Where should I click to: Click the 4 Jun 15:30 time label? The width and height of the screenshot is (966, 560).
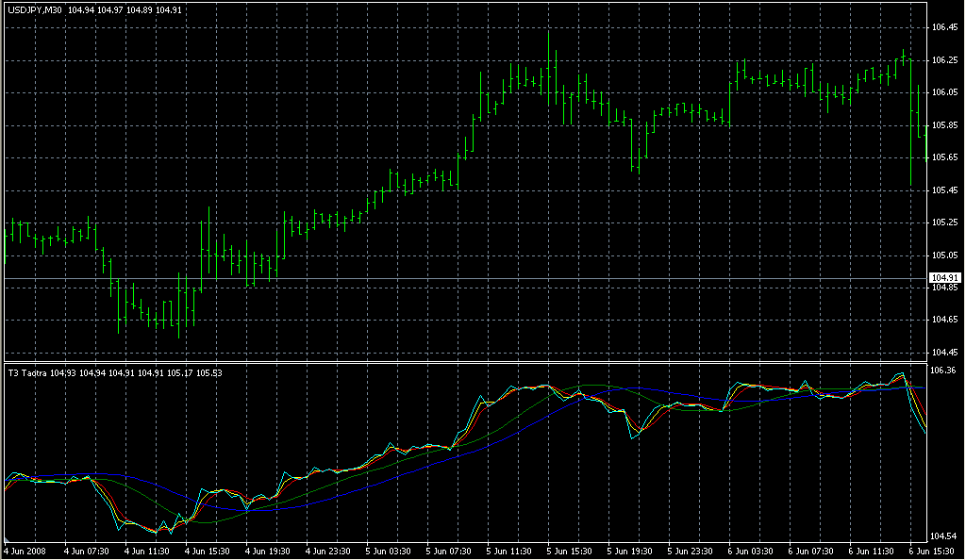208,551
